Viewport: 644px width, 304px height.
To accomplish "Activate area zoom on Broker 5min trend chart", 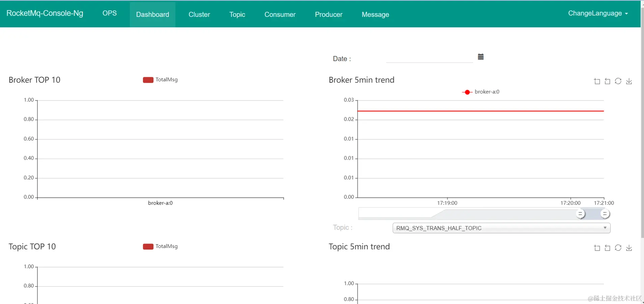I will (597, 81).
